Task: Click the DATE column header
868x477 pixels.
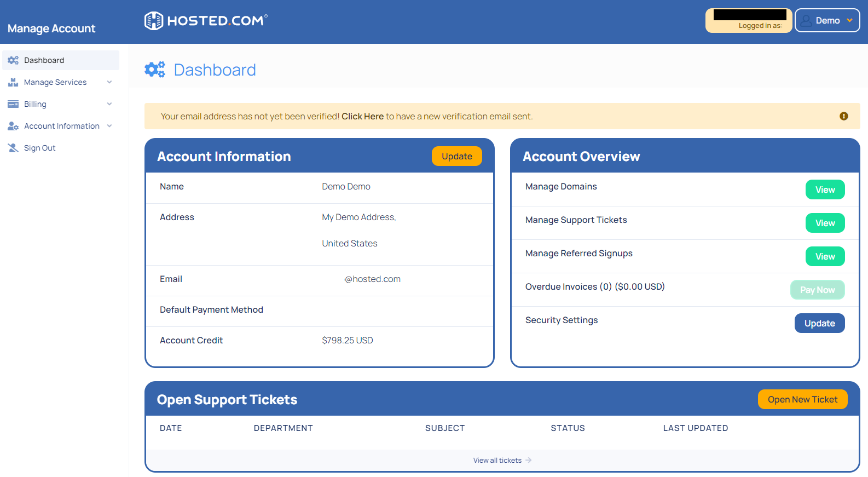Action: [171, 428]
